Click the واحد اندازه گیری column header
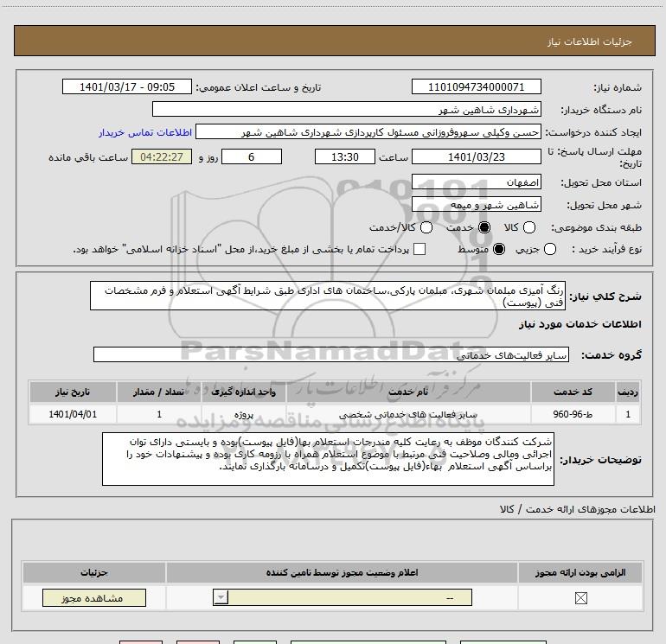Image resolution: width=666 pixels, height=644 pixels. (x=244, y=392)
